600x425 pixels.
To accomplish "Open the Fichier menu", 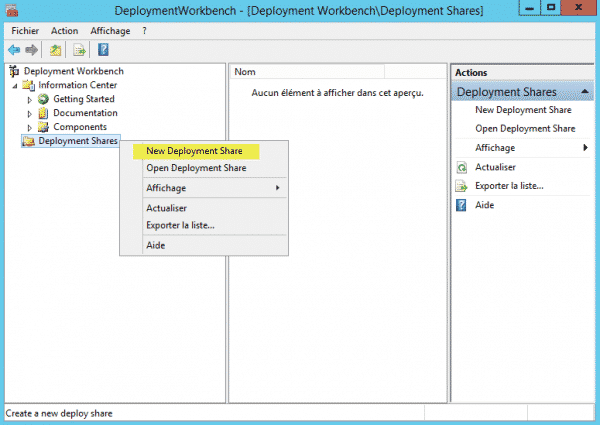I will click(25, 31).
